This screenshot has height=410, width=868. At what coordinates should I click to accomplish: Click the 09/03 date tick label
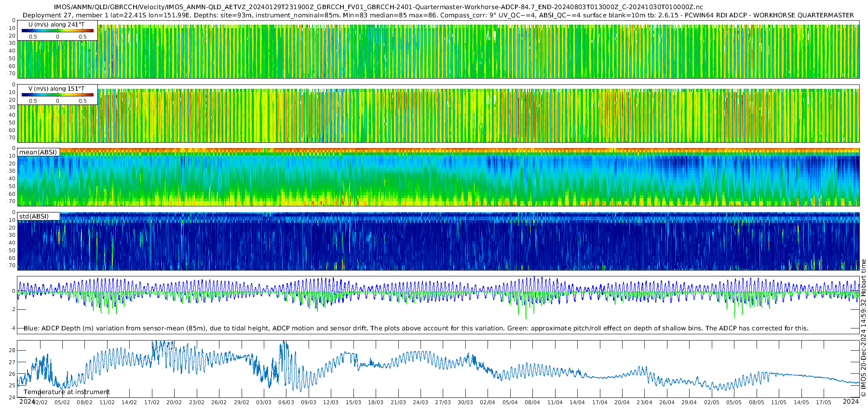point(309,402)
